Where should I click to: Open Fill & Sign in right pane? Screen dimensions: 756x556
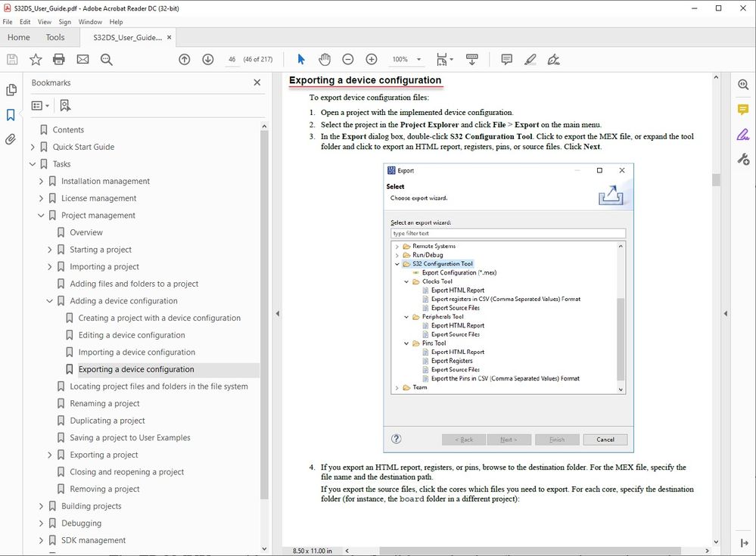click(x=743, y=135)
